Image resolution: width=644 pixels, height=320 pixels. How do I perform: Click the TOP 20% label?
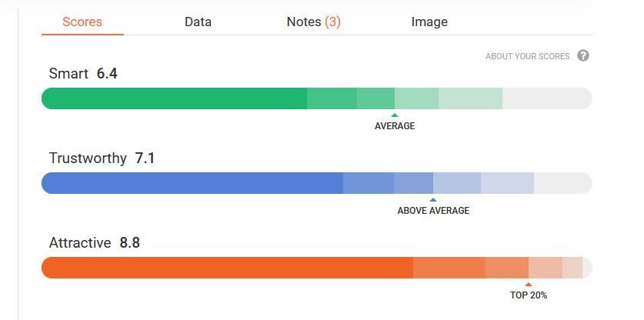[529, 295]
